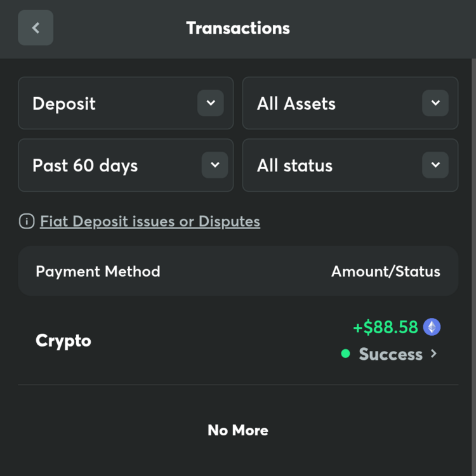
Task: Click the green Success status dot
Action: [345, 354]
